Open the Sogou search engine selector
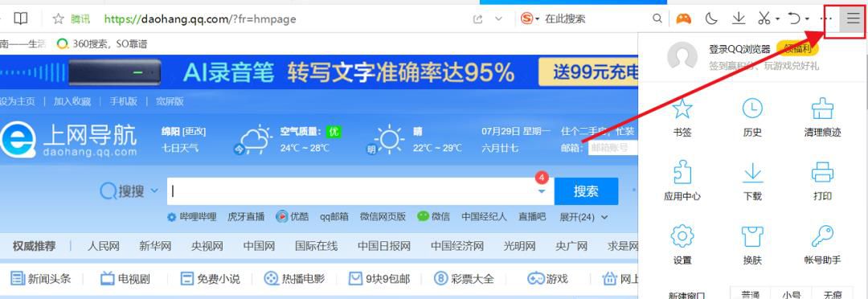This screenshot has width=868, height=299. (530, 18)
